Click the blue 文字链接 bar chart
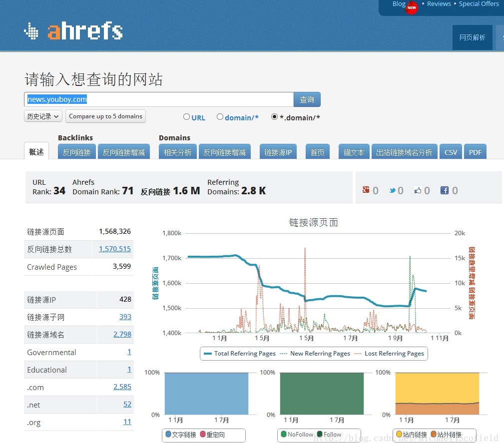Viewport: 504px width, 448px height. coord(206,394)
